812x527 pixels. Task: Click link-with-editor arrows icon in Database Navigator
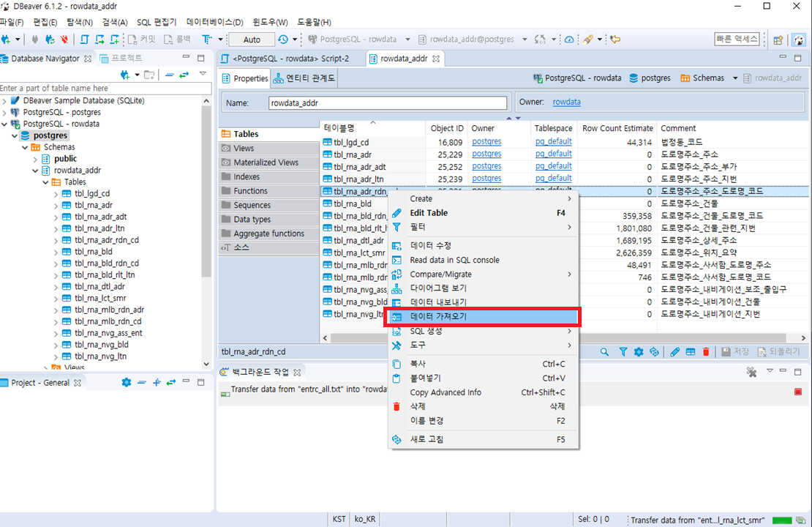point(184,75)
